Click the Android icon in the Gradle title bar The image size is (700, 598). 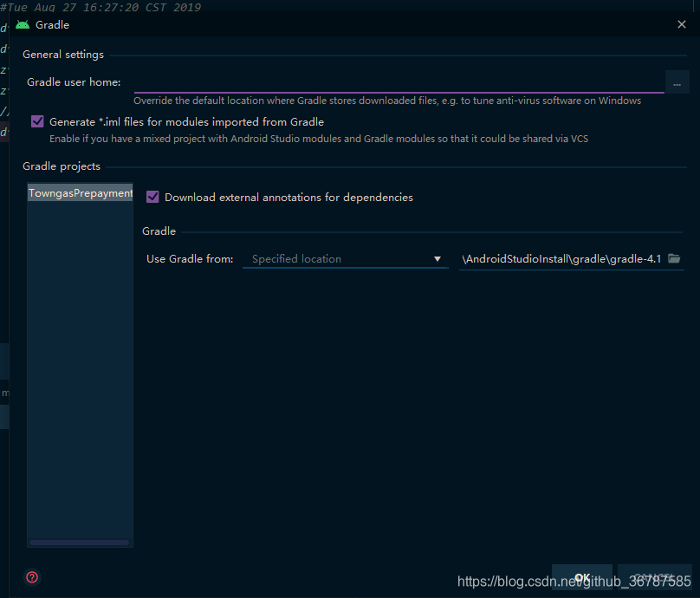tap(23, 25)
